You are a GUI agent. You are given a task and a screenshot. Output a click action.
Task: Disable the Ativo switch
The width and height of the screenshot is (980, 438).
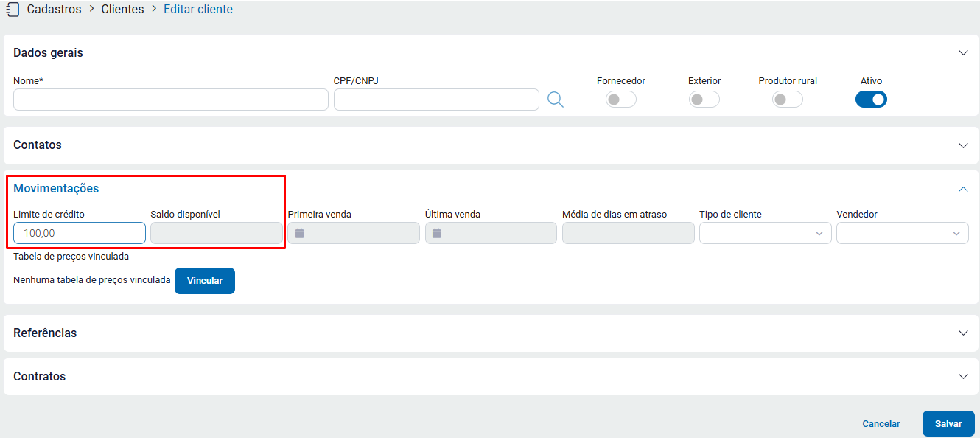point(871,100)
